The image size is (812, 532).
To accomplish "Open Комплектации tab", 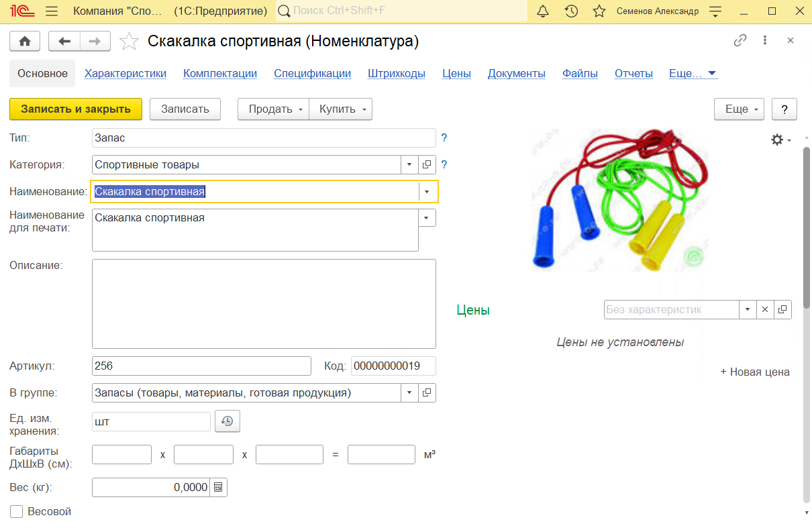I will 220,74.
